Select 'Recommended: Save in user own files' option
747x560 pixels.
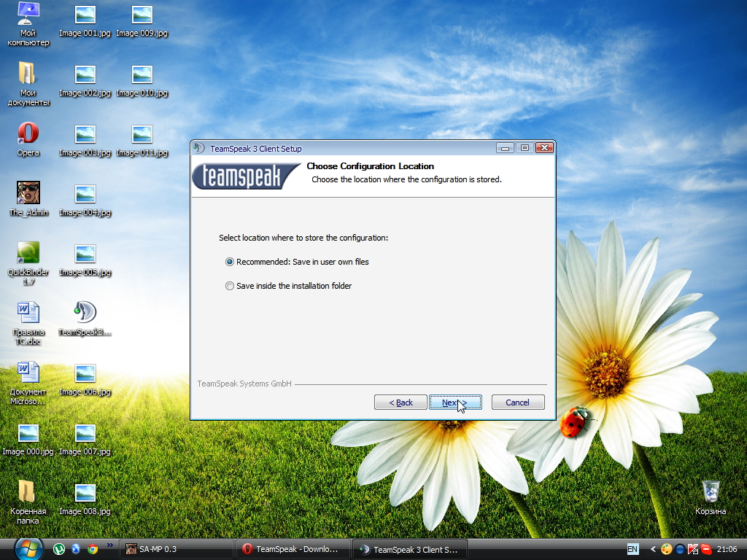(298, 262)
